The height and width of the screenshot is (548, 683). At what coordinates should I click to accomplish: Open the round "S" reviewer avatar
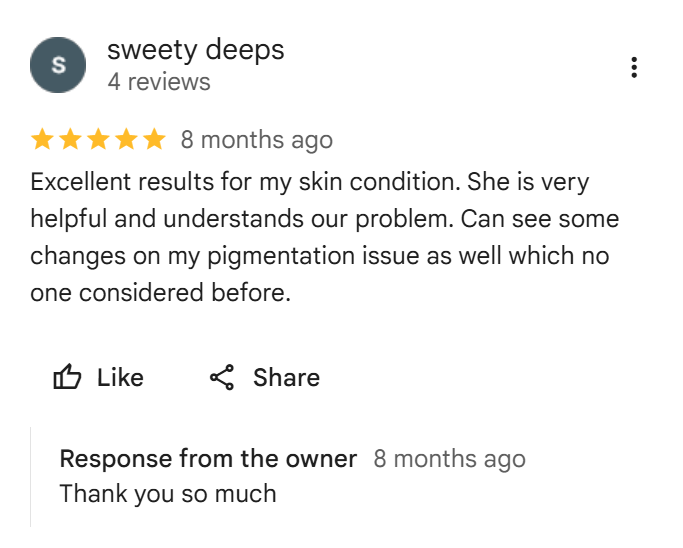[58, 66]
